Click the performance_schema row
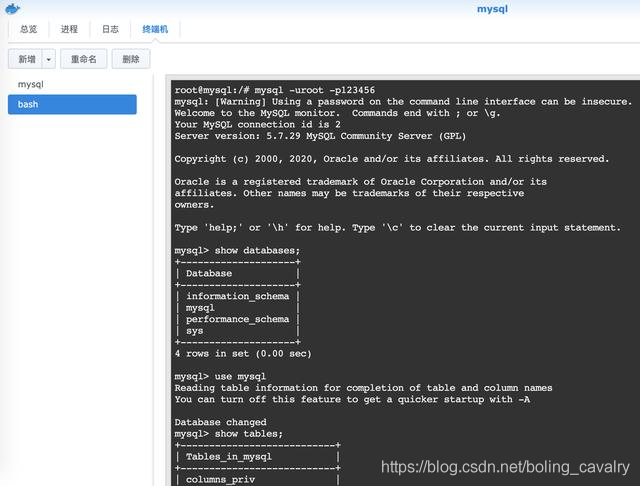Screen dimensions: 640x486 pyautogui.click(x=238, y=319)
